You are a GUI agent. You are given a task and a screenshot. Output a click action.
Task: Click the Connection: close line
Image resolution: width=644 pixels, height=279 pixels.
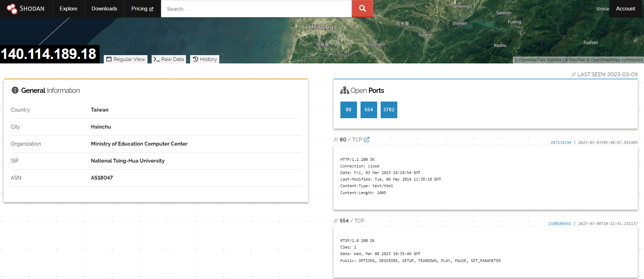359,166
